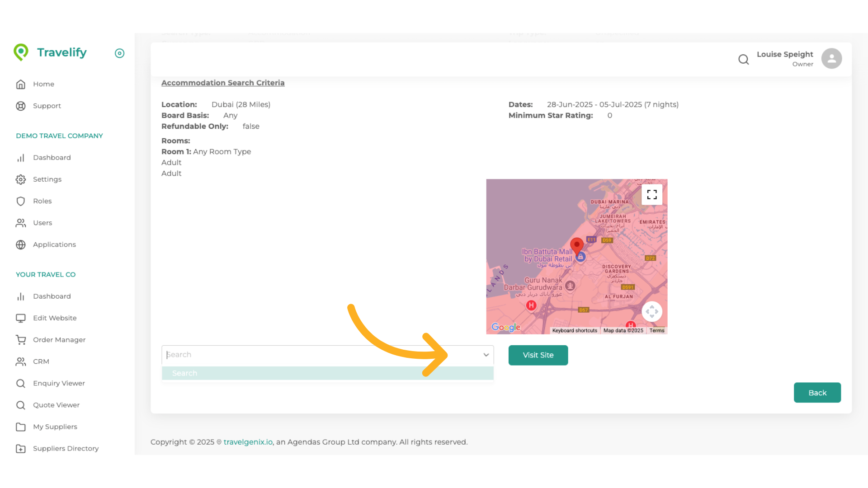This screenshot has width=868, height=488.
Task: Open the Settings gear in the sidebar
Action: pos(21,179)
